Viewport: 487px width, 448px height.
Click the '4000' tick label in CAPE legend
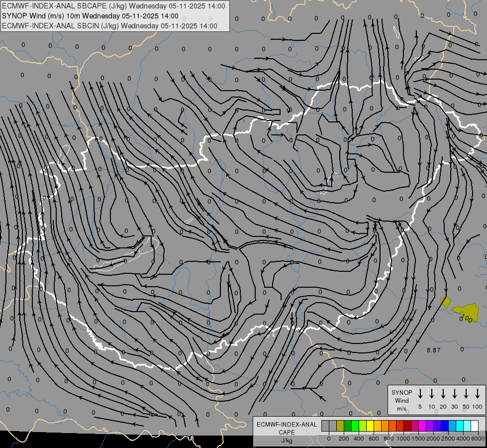[x=463, y=439]
